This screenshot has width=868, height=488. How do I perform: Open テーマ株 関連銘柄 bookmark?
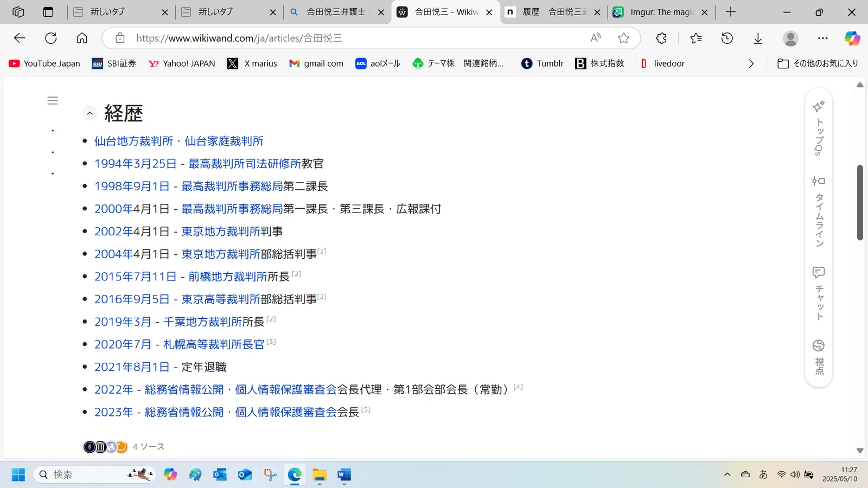click(458, 63)
